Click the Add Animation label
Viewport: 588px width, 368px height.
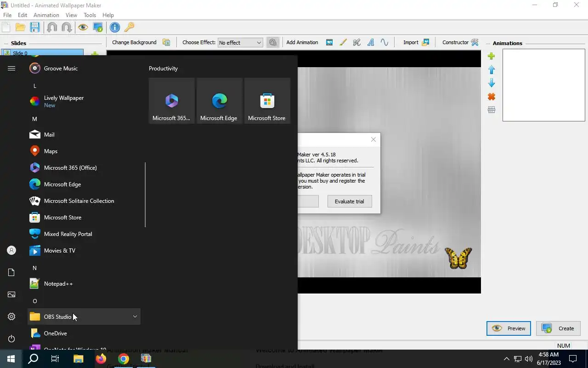302,42
